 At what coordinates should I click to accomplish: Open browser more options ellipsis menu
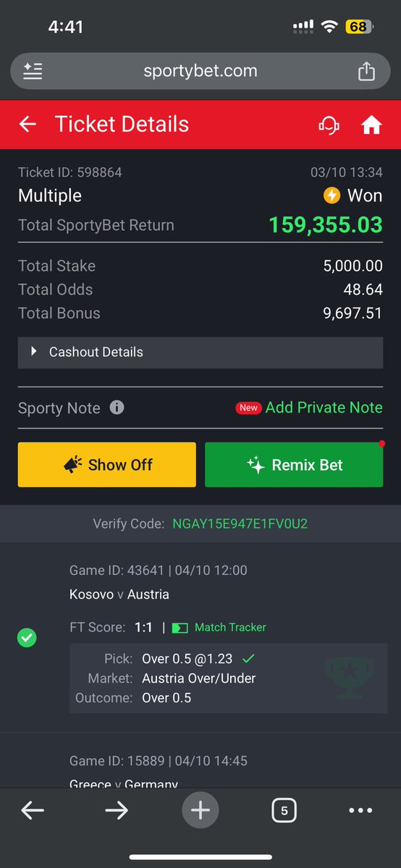pos(360,810)
